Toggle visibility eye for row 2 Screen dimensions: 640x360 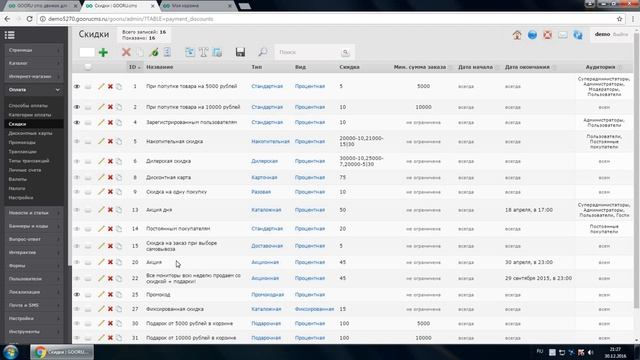pos(77,107)
